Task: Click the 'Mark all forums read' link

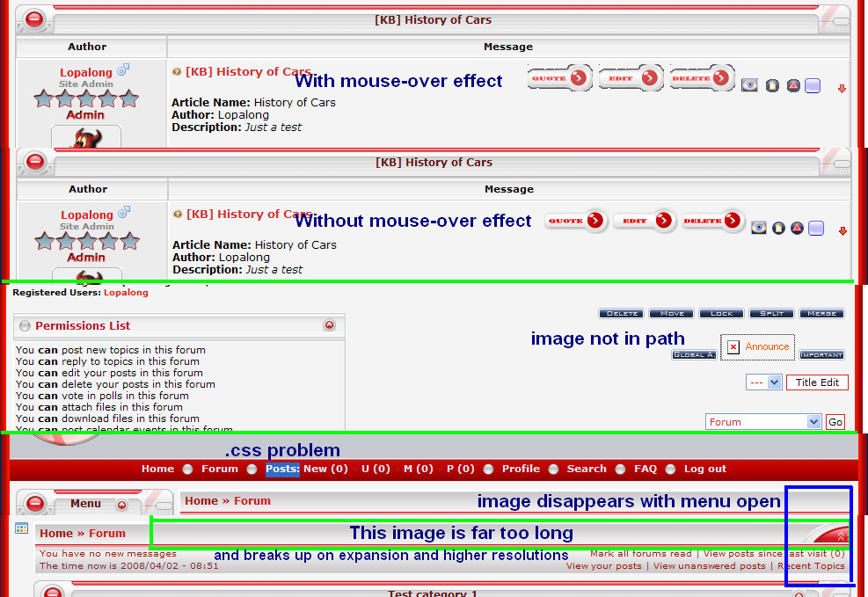Action: pos(641,554)
